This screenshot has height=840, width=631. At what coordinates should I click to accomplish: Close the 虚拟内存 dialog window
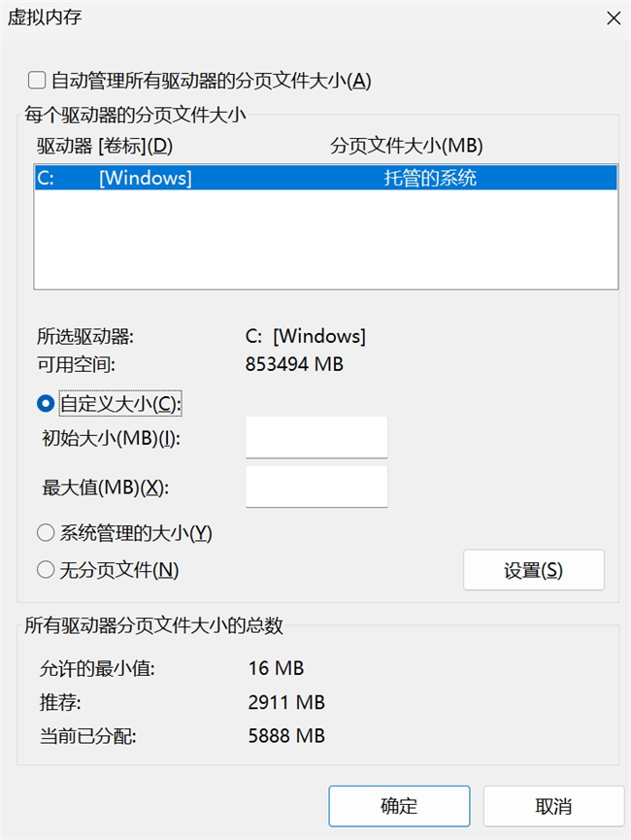click(x=613, y=18)
